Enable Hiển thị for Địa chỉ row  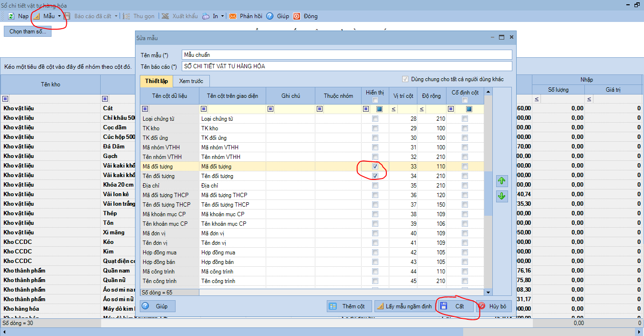pyautogui.click(x=375, y=186)
